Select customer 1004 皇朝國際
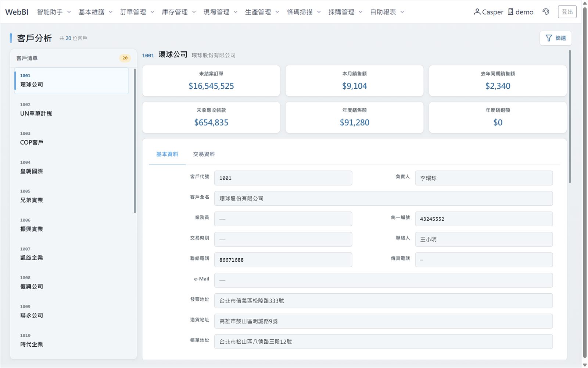This screenshot has width=588, height=368. 72,167
